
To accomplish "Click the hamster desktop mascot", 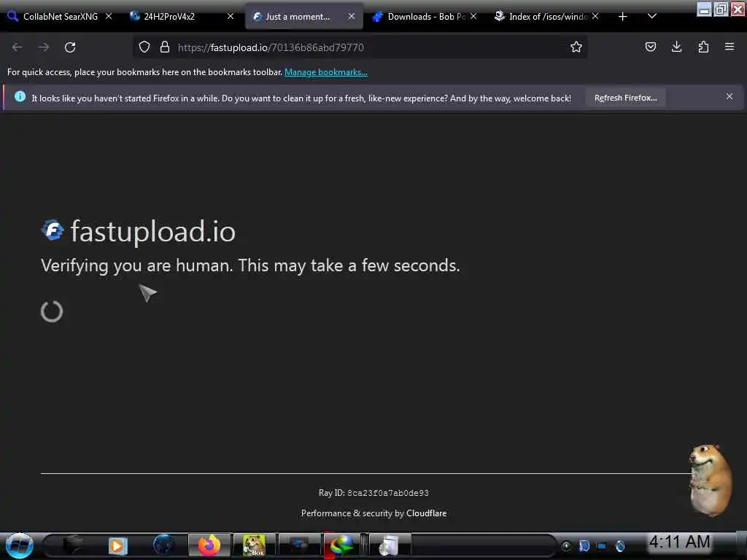I will pos(711,480).
